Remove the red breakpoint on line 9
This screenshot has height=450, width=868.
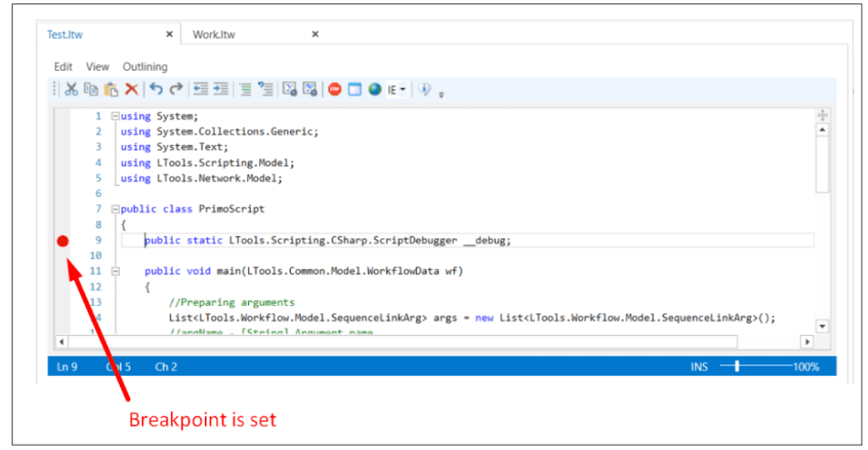[x=62, y=241]
